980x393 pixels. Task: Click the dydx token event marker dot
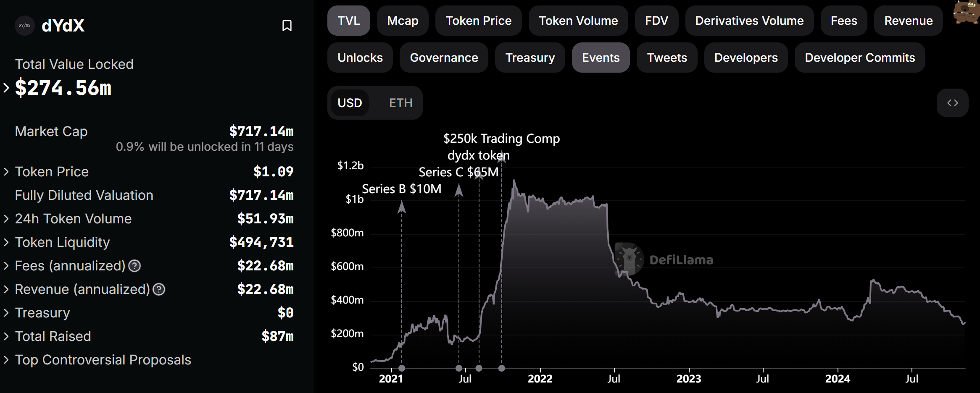tap(479, 368)
